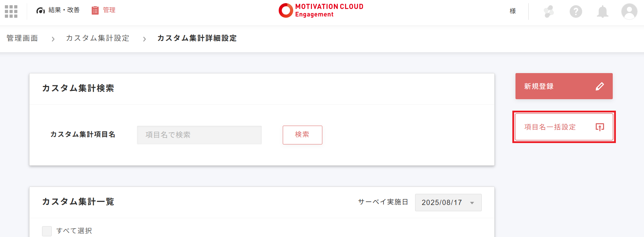Click the MOTIVATION CLOUD logo
The height and width of the screenshot is (237, 644).
click(x=320, y=10)
